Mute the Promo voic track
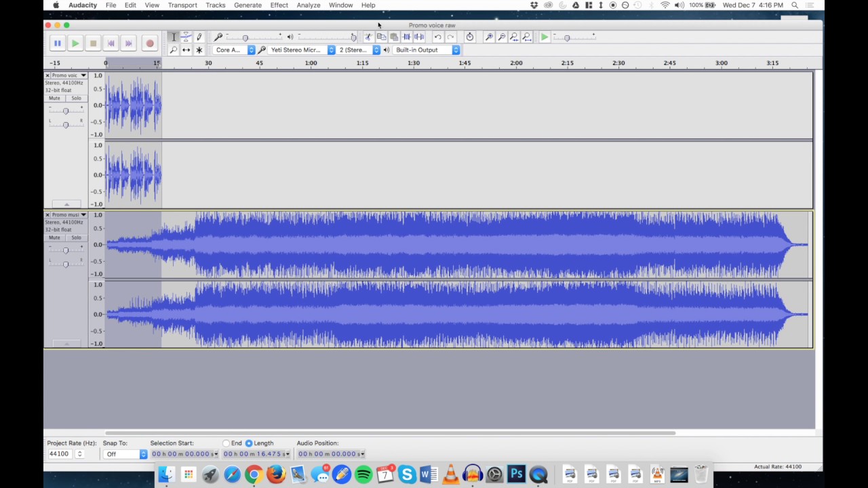The image size is (868, 488). (x=55, y=98)
